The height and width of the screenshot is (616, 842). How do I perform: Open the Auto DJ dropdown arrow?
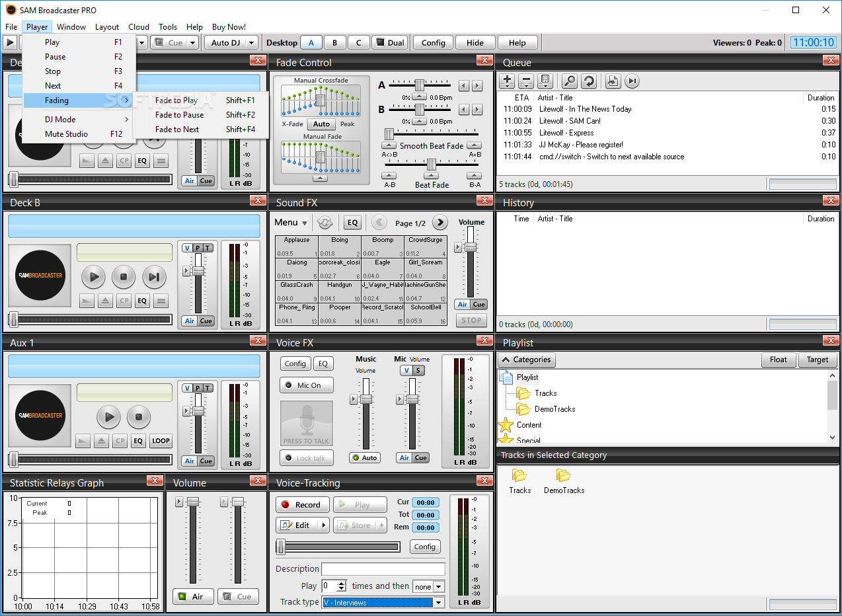251,42
